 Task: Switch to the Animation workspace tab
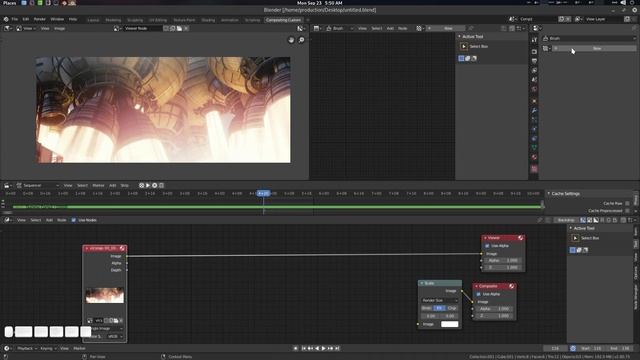tap(229, 20)
